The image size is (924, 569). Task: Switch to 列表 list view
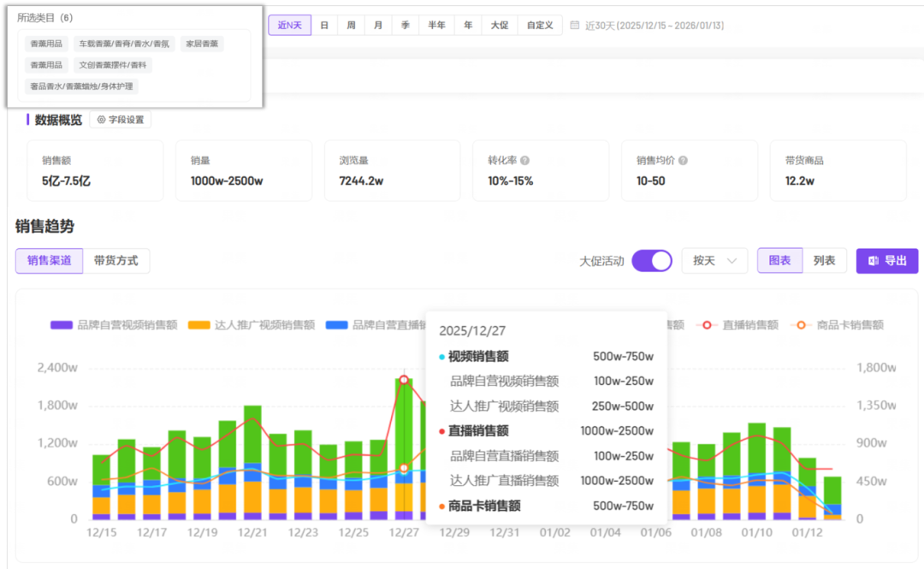coord(824,261)
